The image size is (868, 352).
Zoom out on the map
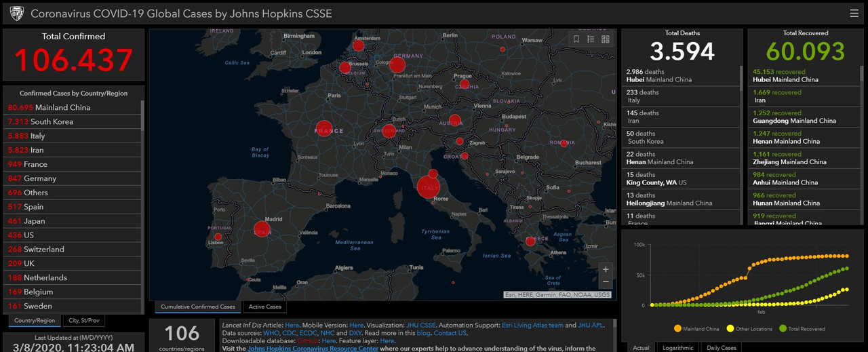tap(606, 281)
